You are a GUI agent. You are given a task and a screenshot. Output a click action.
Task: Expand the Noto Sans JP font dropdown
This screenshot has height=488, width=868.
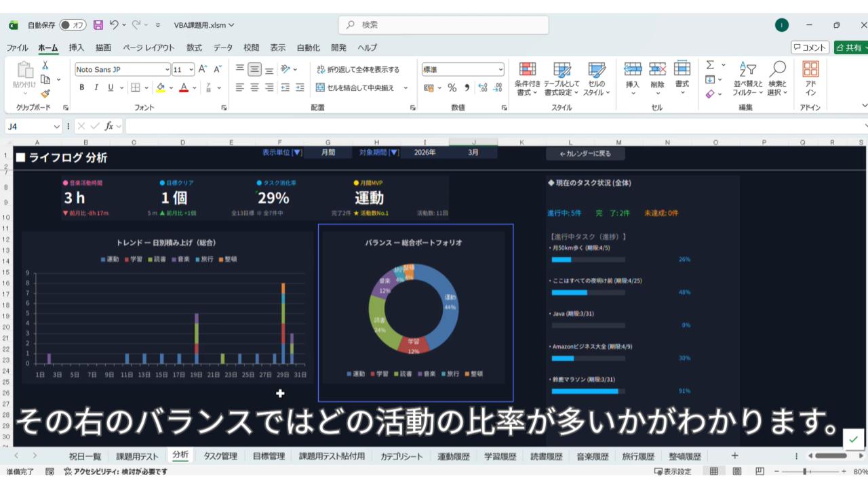click(167, 69)
